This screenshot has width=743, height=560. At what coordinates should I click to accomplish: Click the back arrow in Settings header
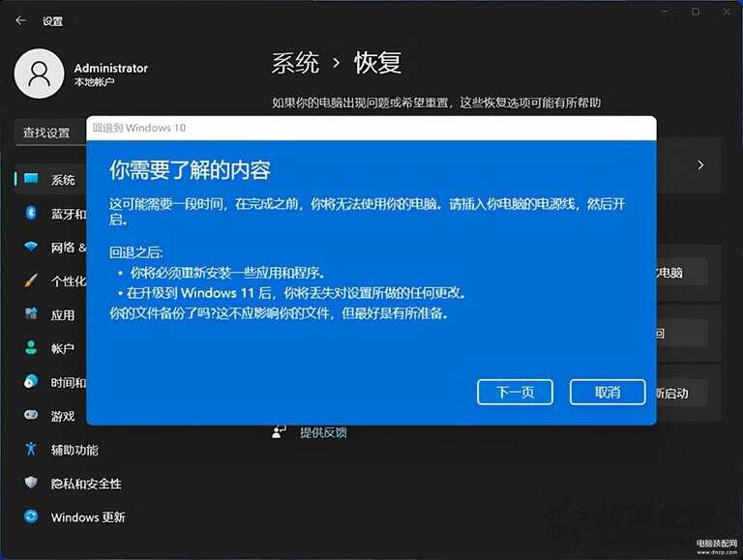point(20,20)
